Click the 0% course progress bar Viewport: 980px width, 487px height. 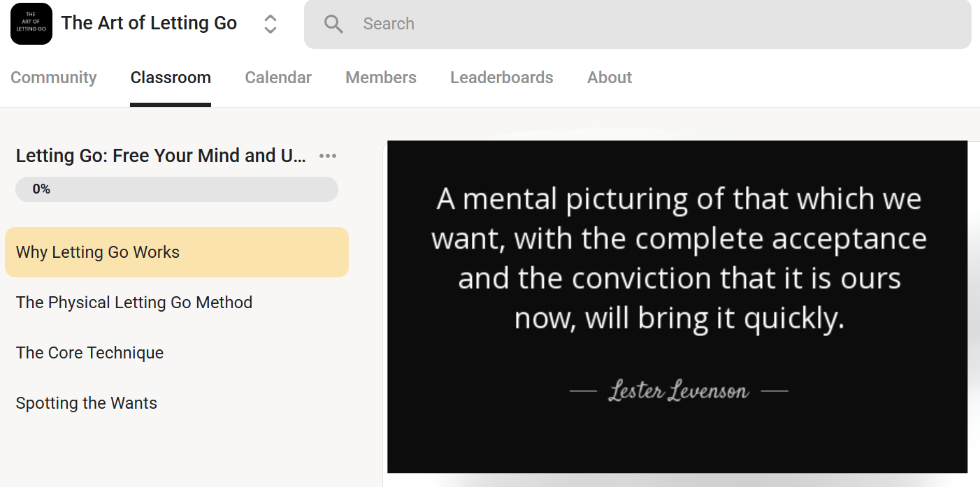[x=177, y=189]
